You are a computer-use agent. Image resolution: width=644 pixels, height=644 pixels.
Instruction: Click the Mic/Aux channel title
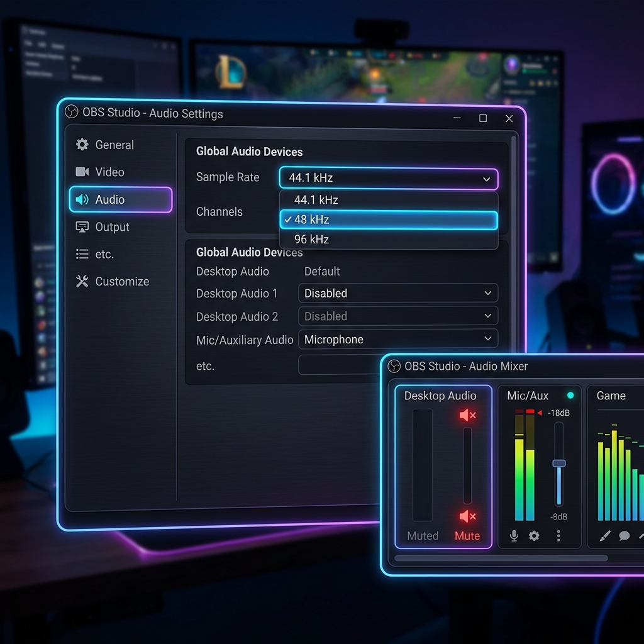(528, 396)
